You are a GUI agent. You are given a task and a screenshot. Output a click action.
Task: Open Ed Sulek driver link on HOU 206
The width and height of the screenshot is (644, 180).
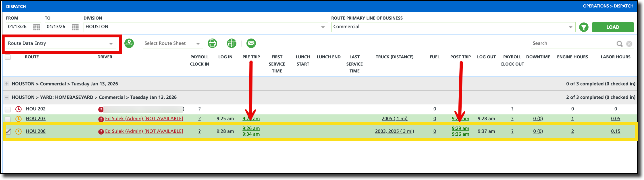point(144,131)
